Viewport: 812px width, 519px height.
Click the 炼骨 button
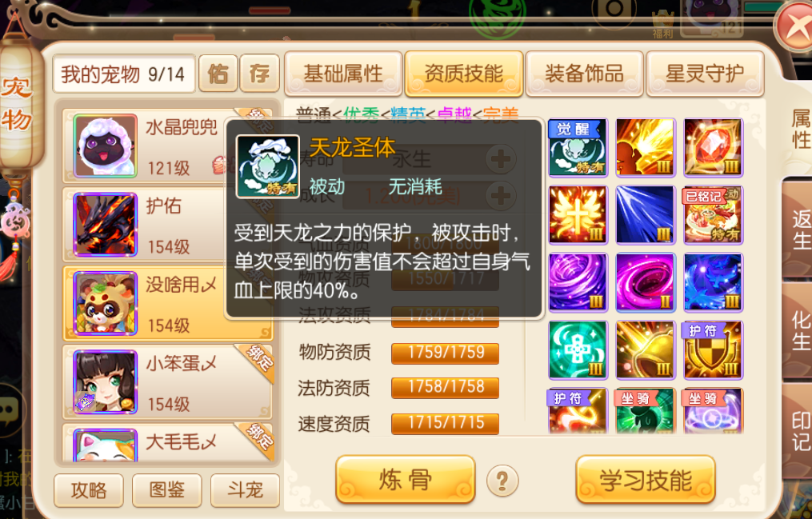[x=406, y=480]
